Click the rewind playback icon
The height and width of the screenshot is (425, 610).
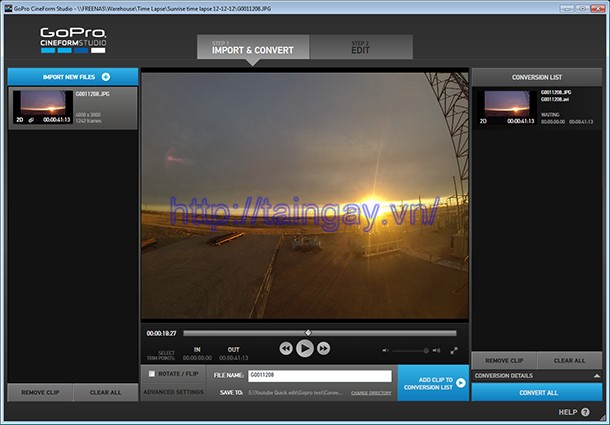pos(286,349)
